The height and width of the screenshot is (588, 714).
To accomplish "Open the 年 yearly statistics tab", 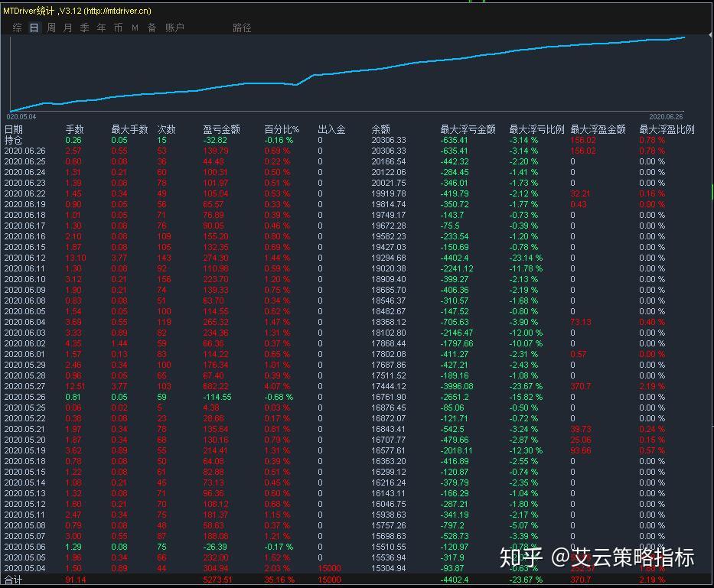I will point(102,28).
